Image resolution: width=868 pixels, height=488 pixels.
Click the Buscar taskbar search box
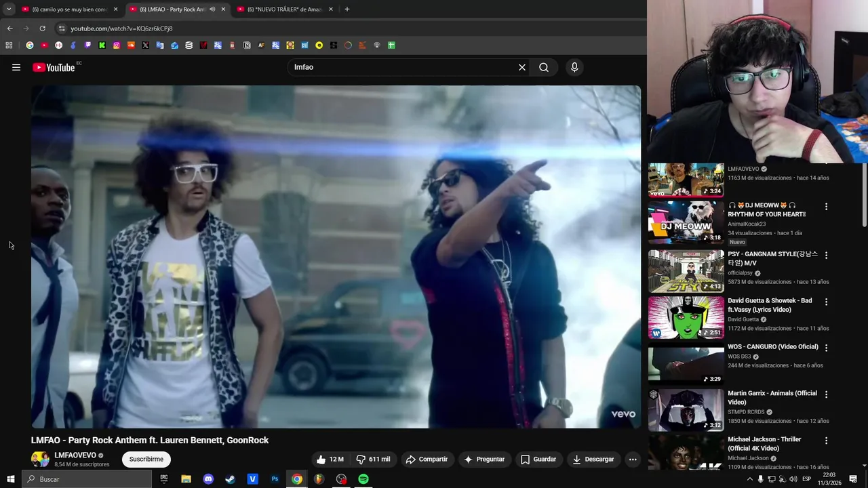pyautogui.click(x=87, y=479)
